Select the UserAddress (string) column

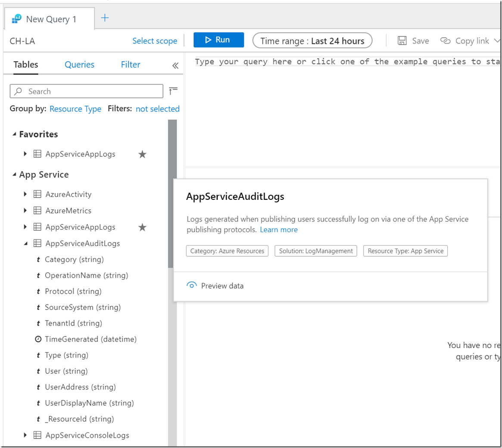pyautogui.click(x=80, y=387)
